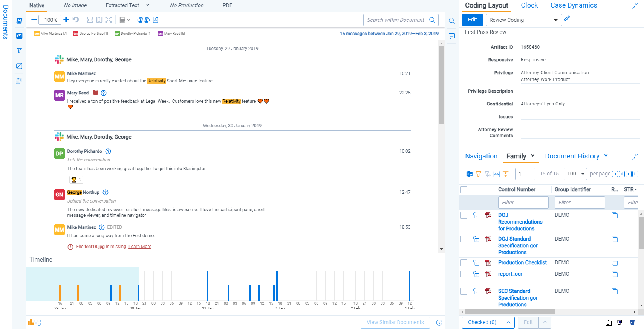The image size is (644, 329).
Task: Collapse the Family pane arrows icon
Action: (635, 156)
